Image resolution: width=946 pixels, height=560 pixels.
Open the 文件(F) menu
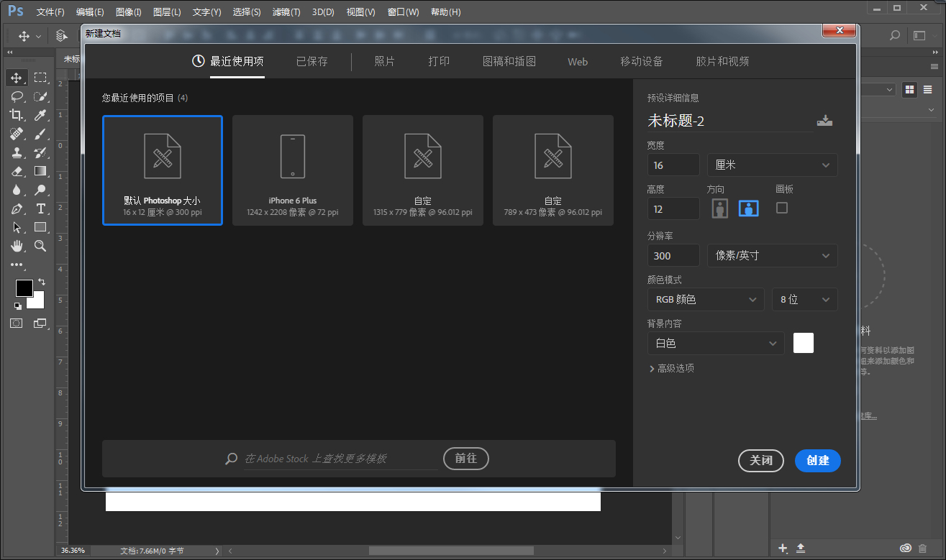pyautogui.click(x=50, y=12)
